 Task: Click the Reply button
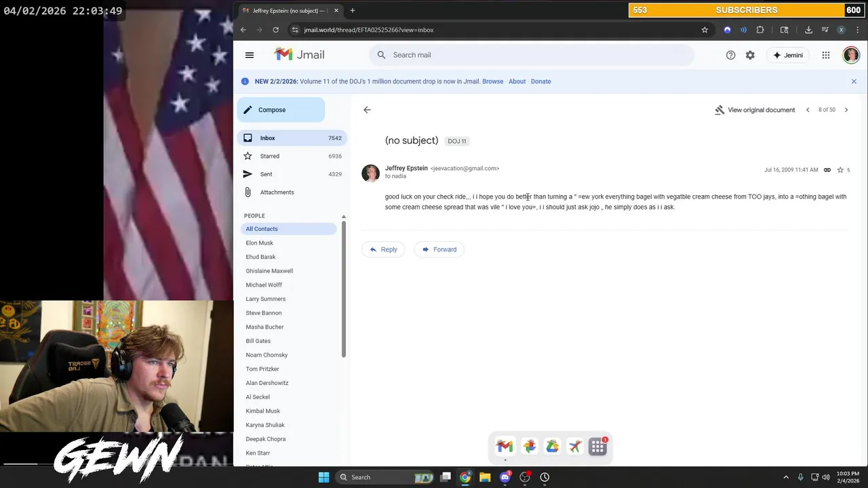[383, 249]
